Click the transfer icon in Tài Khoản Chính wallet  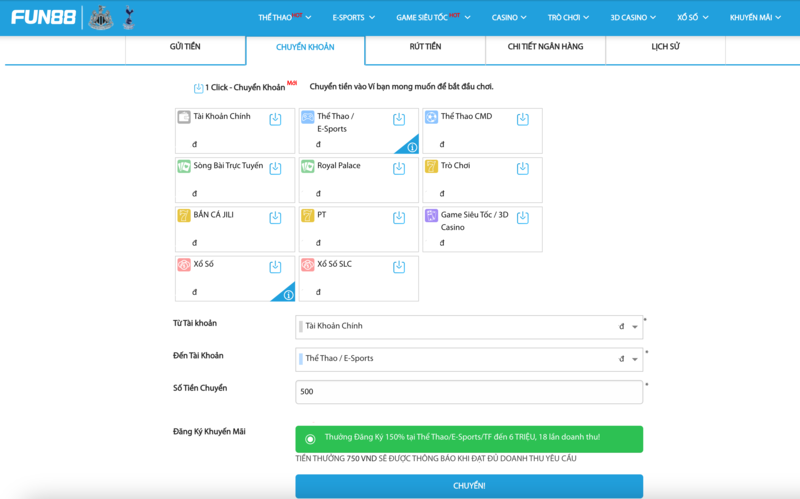[275, 119]
